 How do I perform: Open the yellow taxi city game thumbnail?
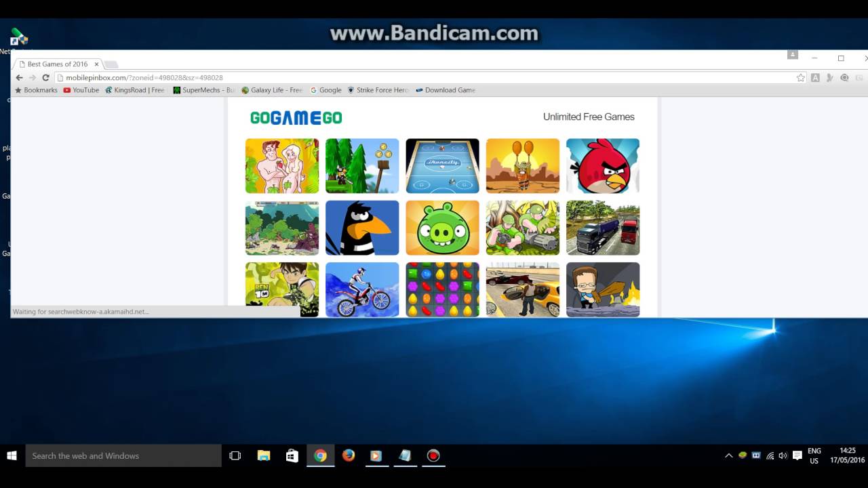pos(523,289)
